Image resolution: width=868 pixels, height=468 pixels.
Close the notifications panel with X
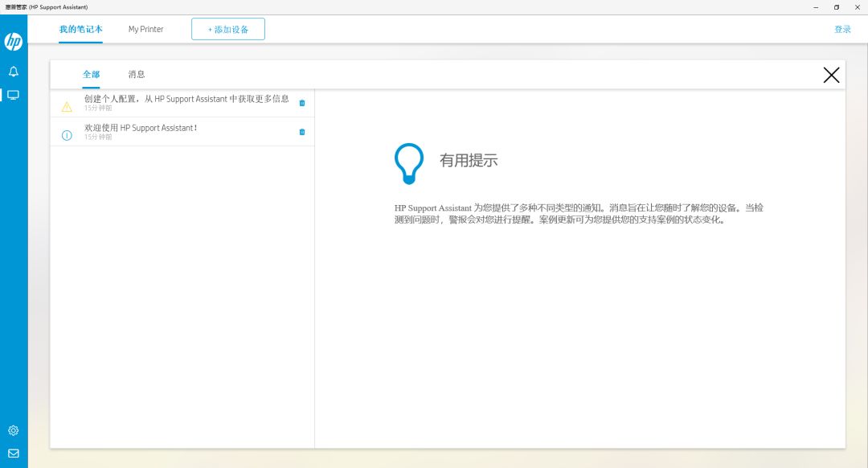831,75
